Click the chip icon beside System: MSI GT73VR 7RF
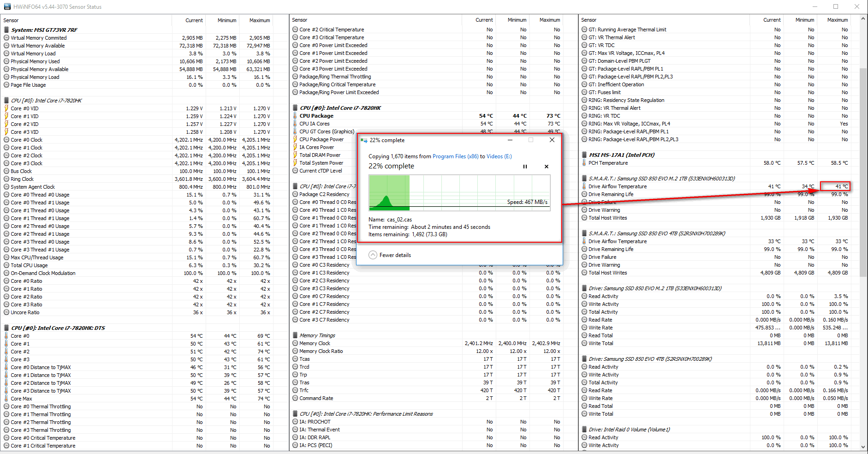The height and width of the screenshot is (454, 868). tap(6, 30)
